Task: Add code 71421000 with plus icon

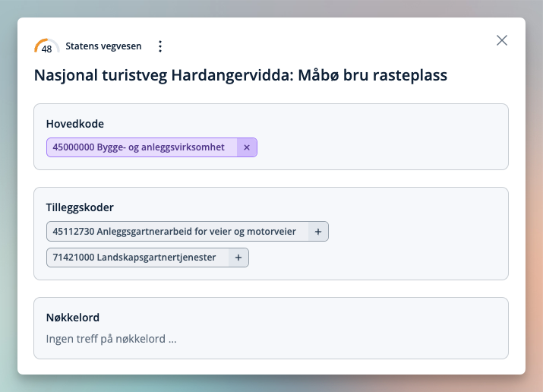Action: pos(238,258)
